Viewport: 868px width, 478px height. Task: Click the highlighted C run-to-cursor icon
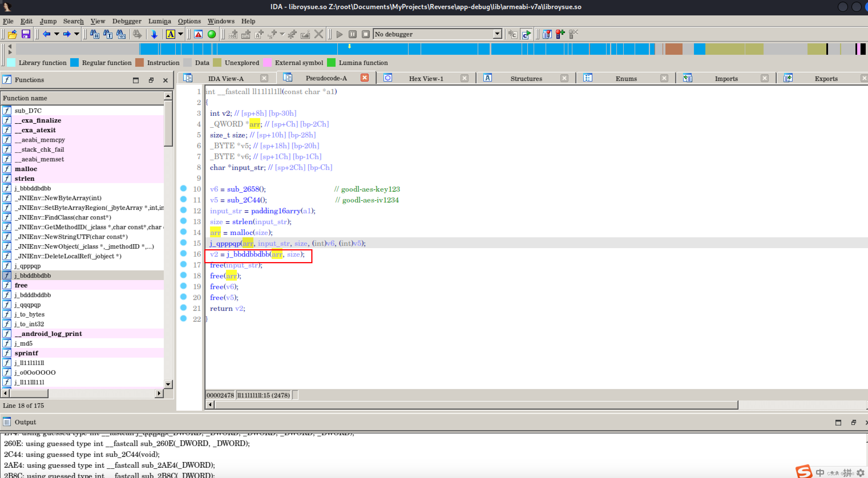pyautogui.click(x=526, y=34)
